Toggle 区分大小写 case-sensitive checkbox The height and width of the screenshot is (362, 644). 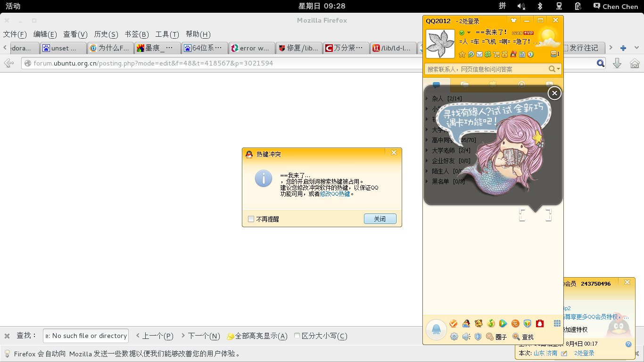tap(297, 336)
